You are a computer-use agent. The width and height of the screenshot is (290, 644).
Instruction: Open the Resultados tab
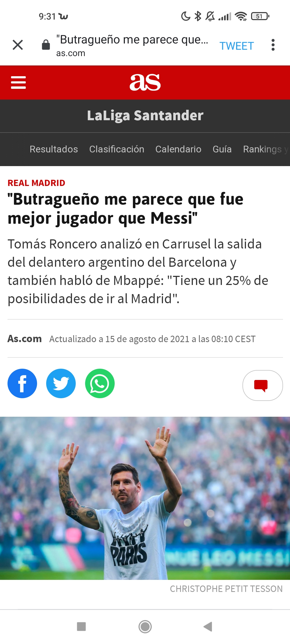[54, 149]
